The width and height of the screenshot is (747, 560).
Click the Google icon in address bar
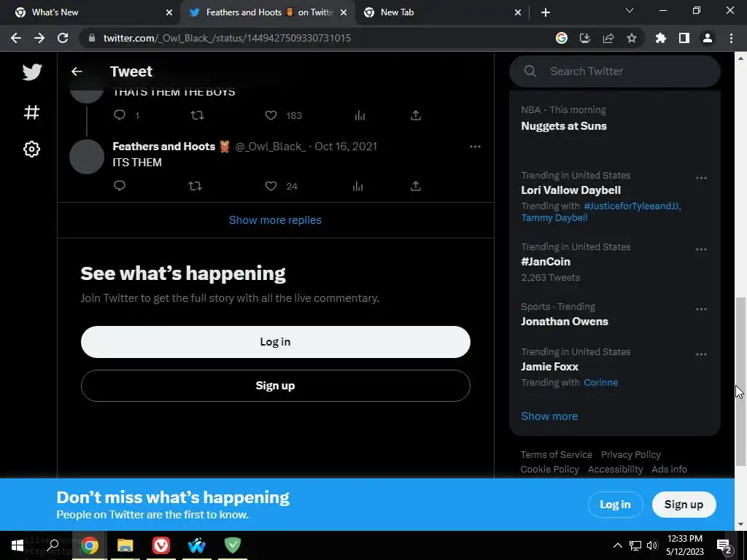pyautogui.click(x=562, y=38)
